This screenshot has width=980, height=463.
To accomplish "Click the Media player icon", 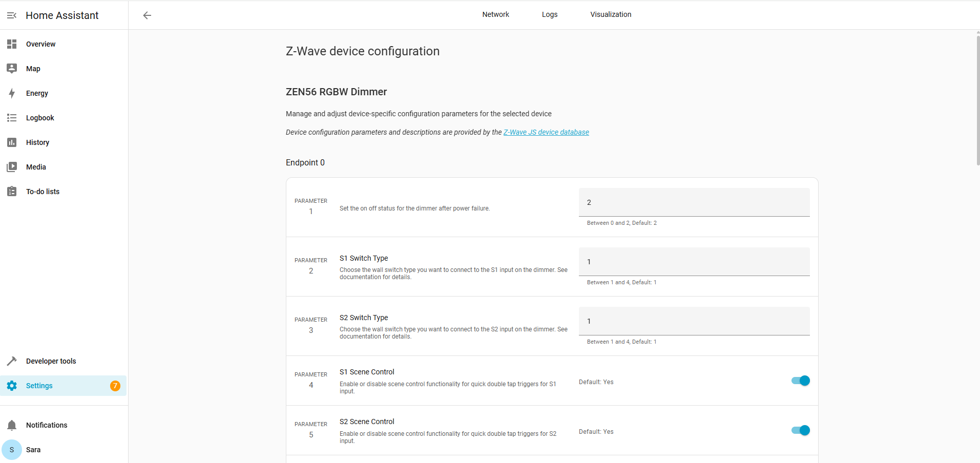I will click(x=12, y=167).
